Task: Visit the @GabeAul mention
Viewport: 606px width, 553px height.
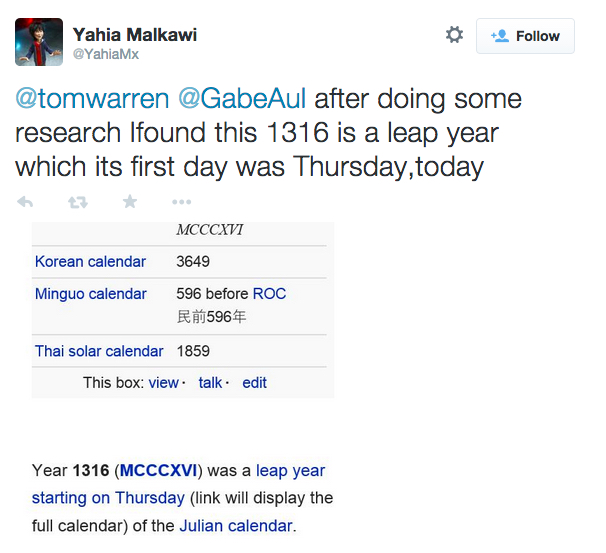Action: [x=242, y=99]
